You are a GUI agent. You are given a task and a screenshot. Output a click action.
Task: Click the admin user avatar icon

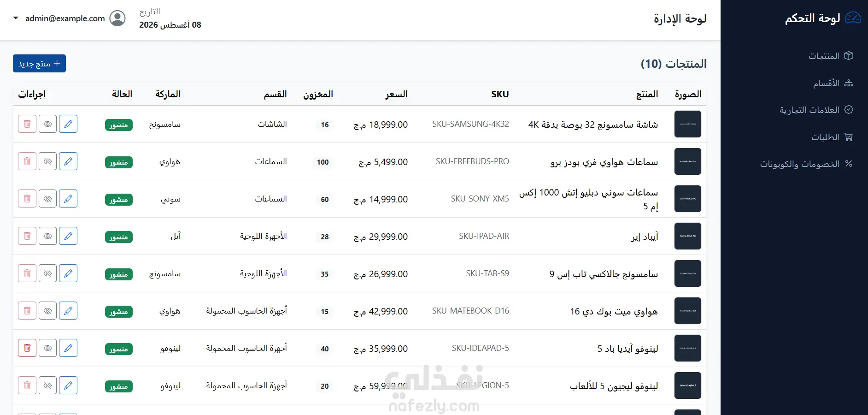[x=117, y=18]
